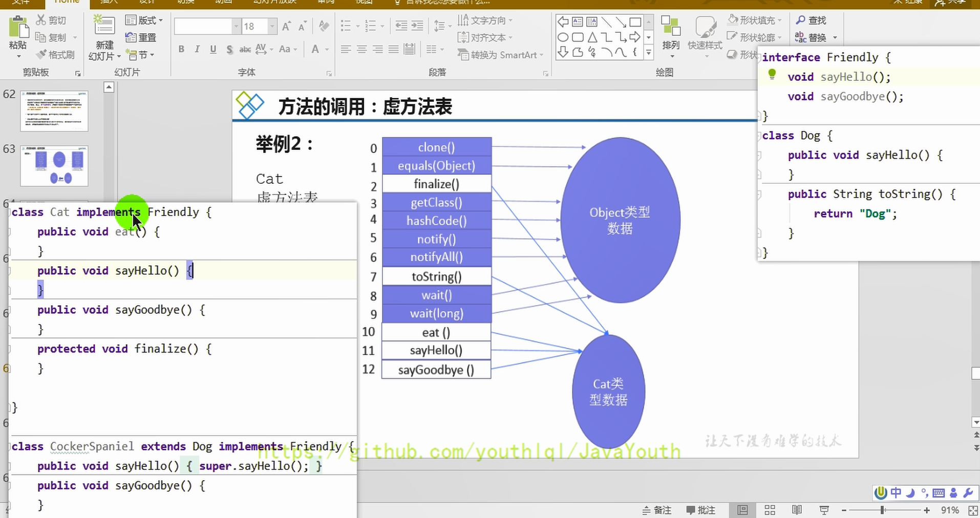Click the Comments (批注) button
The image size is (980, 518).
click(700, 510)
